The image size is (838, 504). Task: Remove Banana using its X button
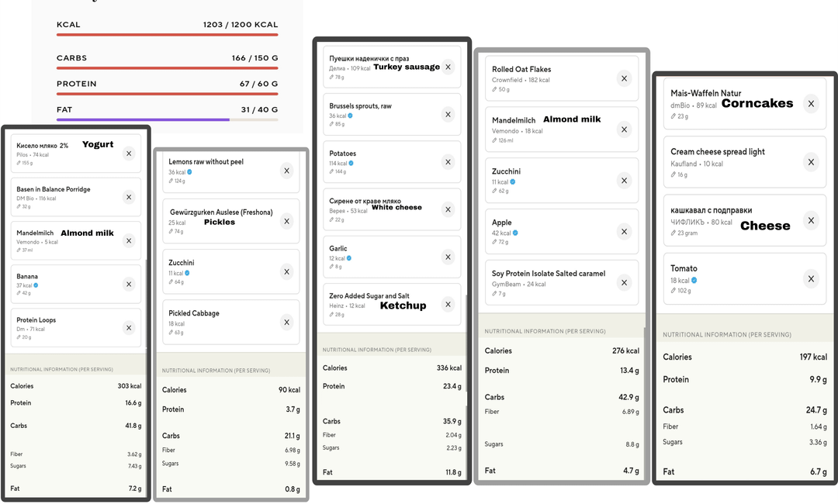coord(129,284)
